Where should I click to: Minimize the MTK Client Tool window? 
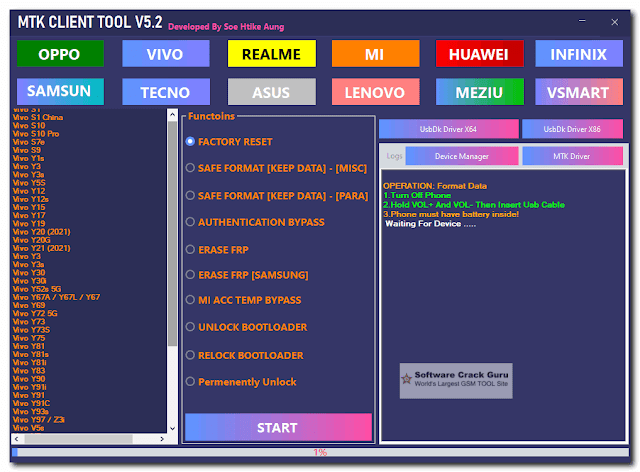click(582, 21)
